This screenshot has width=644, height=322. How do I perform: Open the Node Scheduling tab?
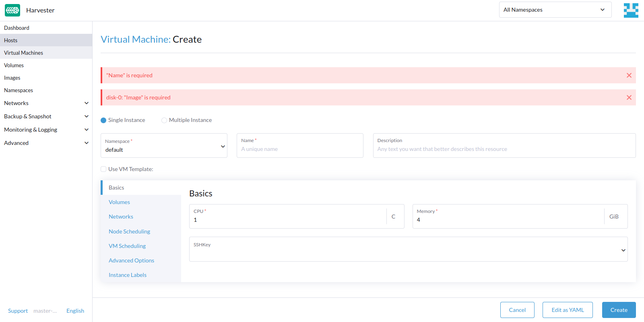click(x=129, y=231)
